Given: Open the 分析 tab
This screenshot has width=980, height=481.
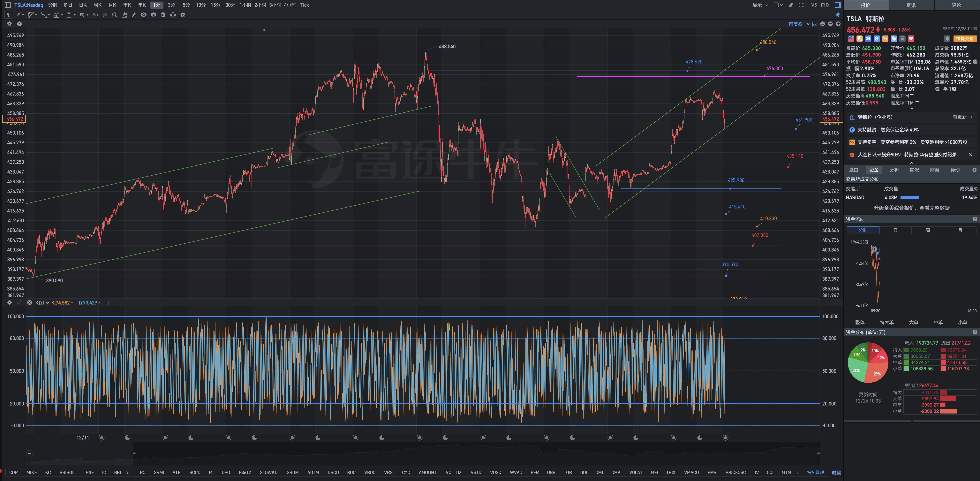Looking at the screenshot, I should (894, 170).
